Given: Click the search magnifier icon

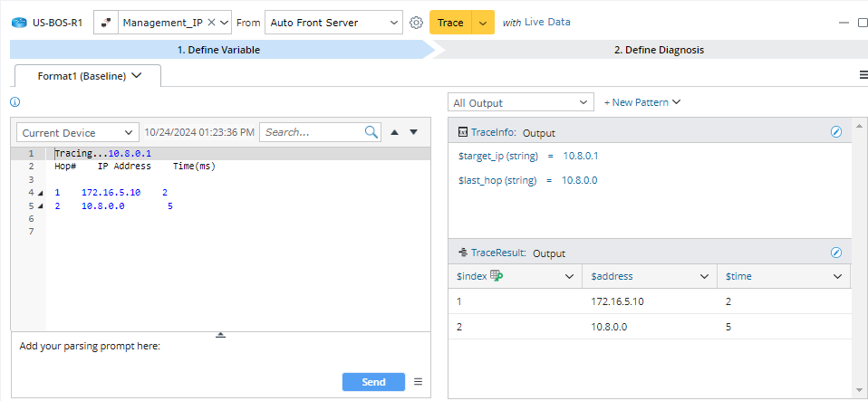Looking at the screenshot, I should [371, 132].
